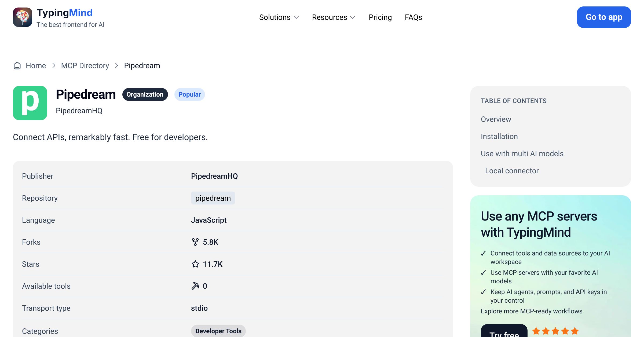The width and height of the screenshot is (644, 337).
Task: Click the TypingMind brain logo icon
Action: [x=23, y=17]
